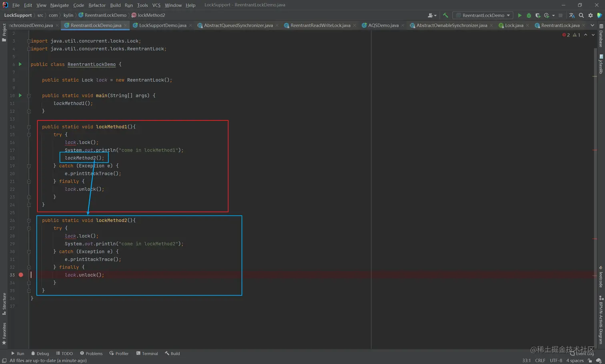Click the 33:1 caret position indicator
The image size is (605, 364).
point(526,360)
